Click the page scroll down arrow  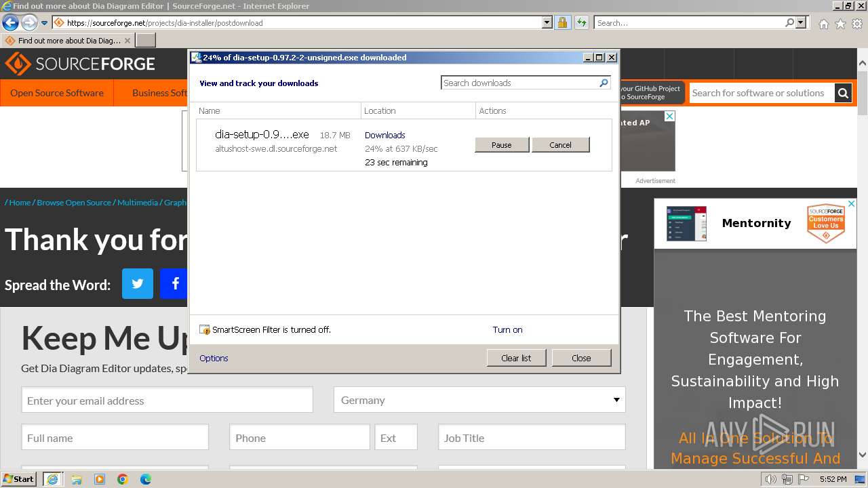point(862,455)
